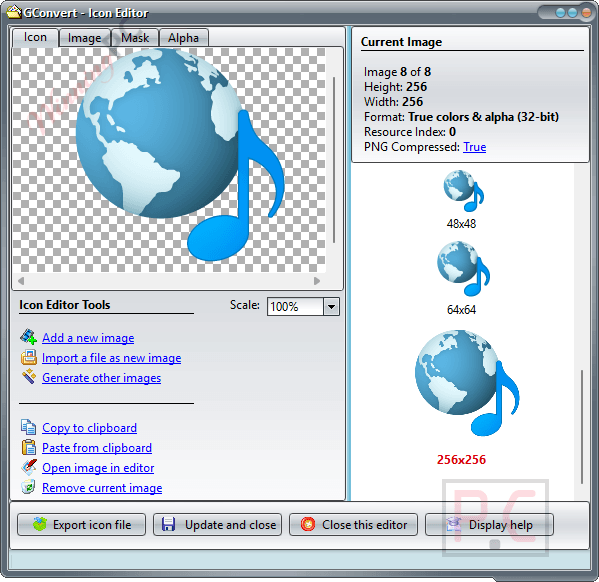Follow Import a file as new image link
Viewport: 599px width, 582px height.
point(112,358)
